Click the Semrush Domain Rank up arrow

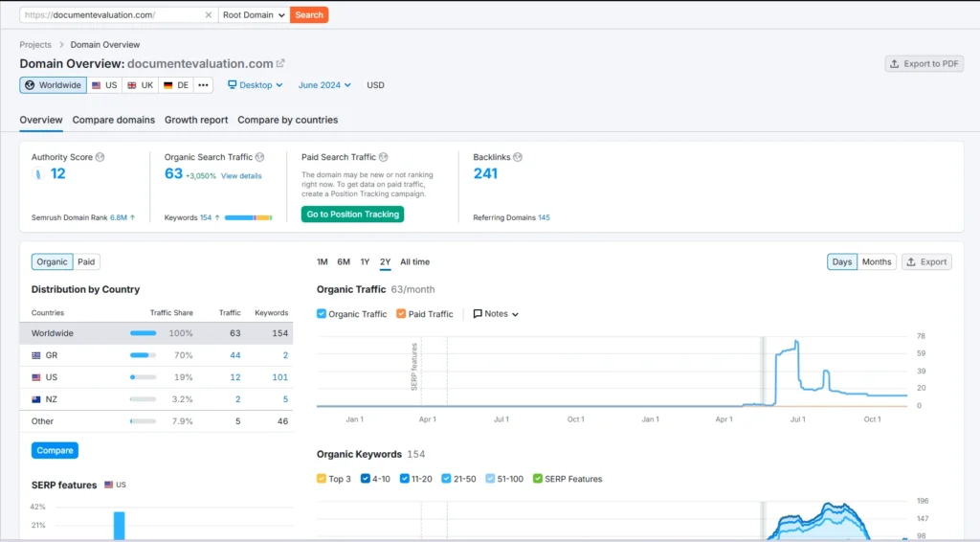coord(132,217)
